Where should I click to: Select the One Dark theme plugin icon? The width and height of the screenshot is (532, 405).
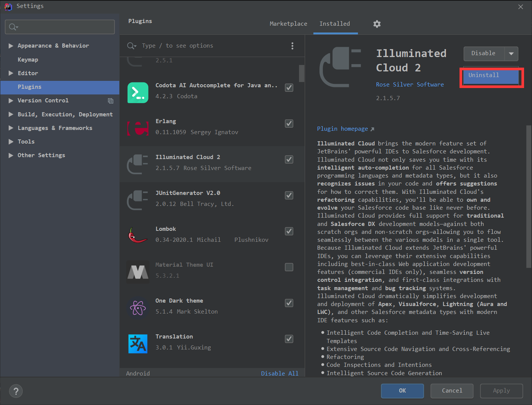click(138, 307)
